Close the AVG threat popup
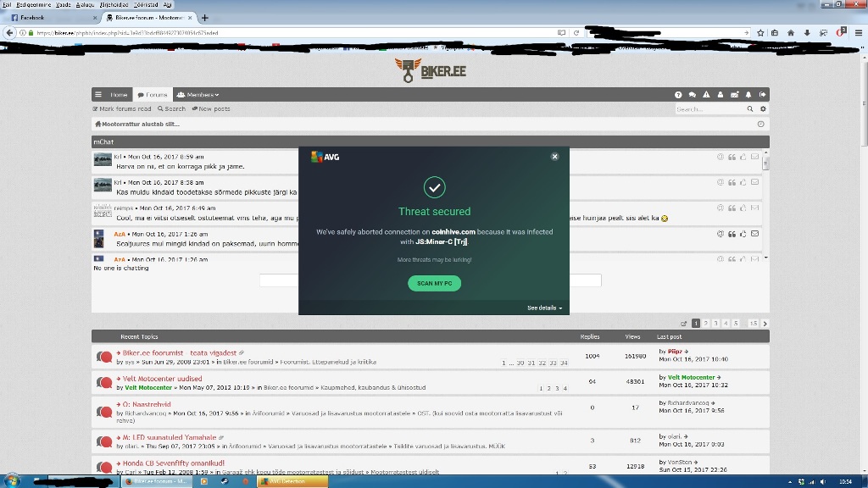The image size is (868, 488). pos(554,157)
